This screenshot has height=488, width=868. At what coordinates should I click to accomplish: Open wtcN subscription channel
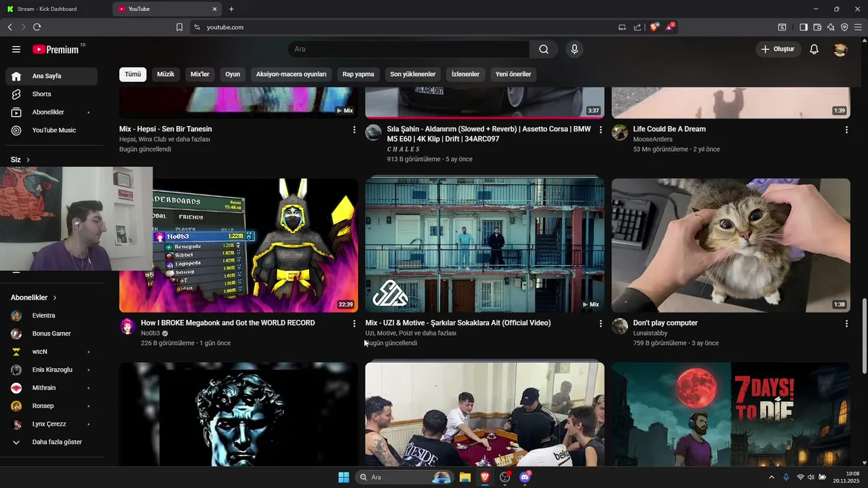click(51, 352)
